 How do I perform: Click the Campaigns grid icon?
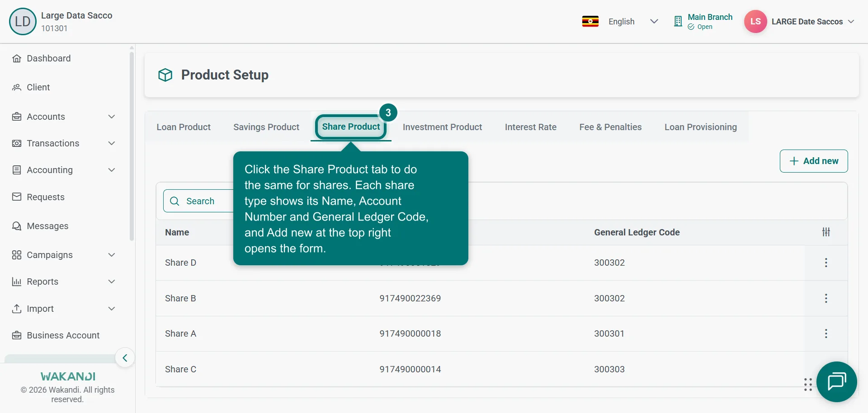(17, 255)
